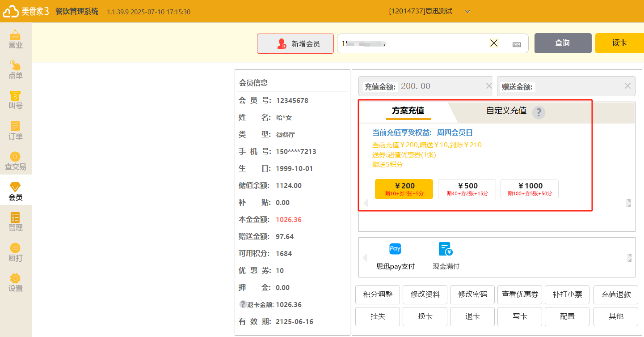Select the ¥500 recharge plan

pos(467,189)
